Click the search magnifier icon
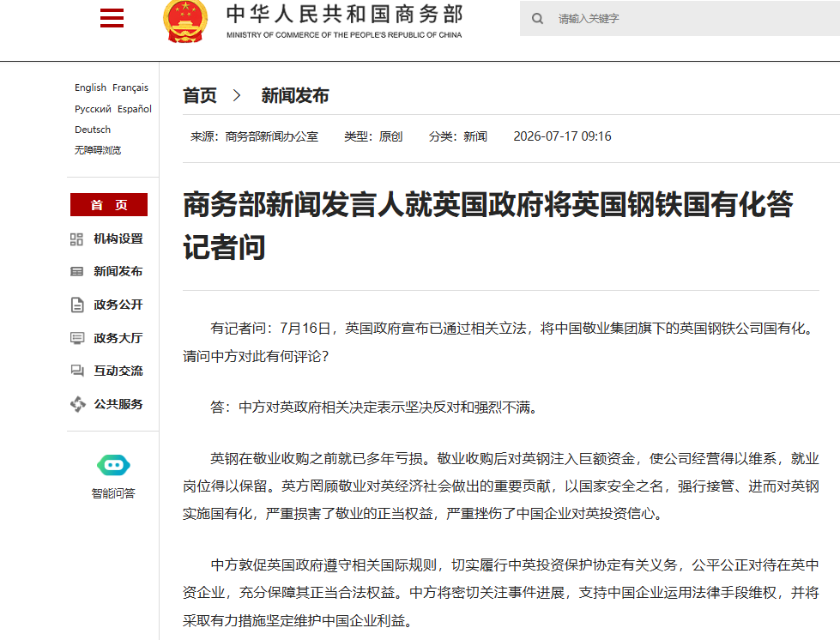Screen dimensions: 840x640 tap(537, 19)
